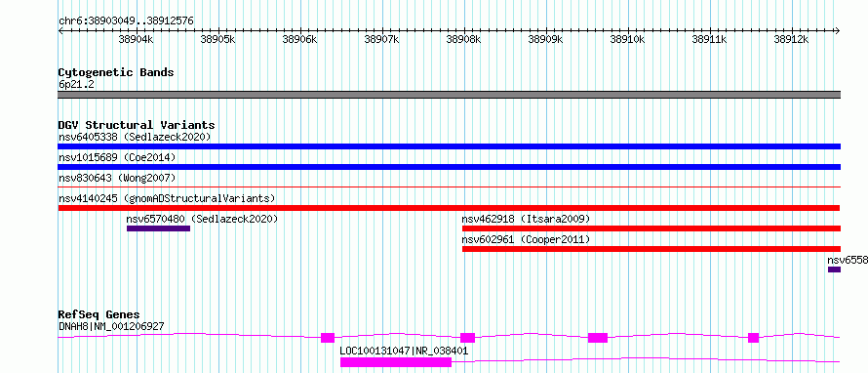Select the blue bar below nsv1015689
This screenshot has width=868, height=373.
tap(450, 167)
